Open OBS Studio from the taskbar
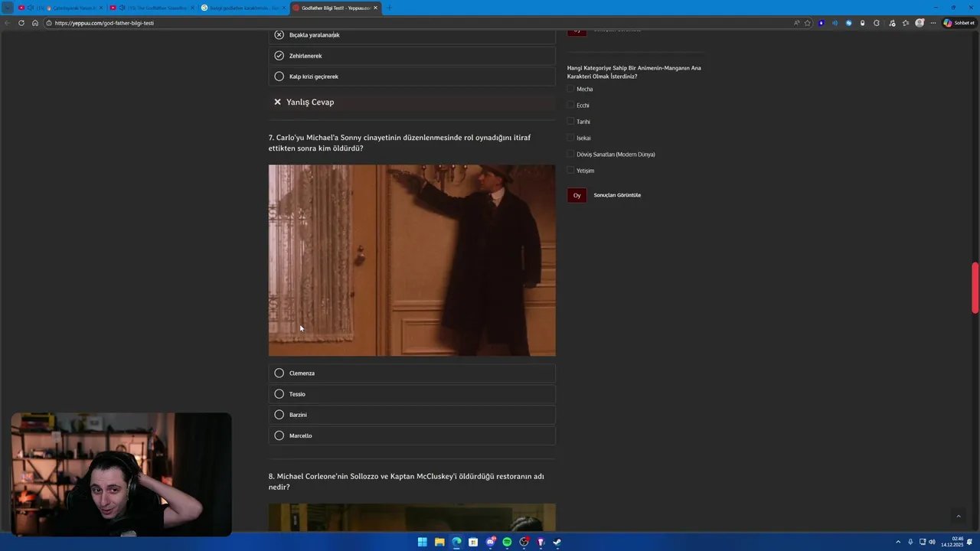This screenshot has height=551, width=980. 524,542
